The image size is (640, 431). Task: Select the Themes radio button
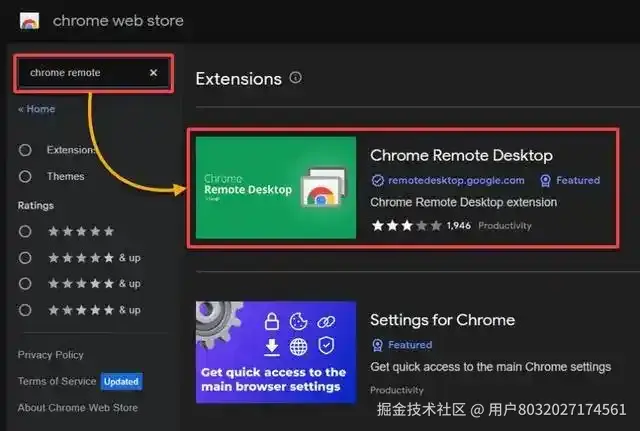tap(25, 177)
